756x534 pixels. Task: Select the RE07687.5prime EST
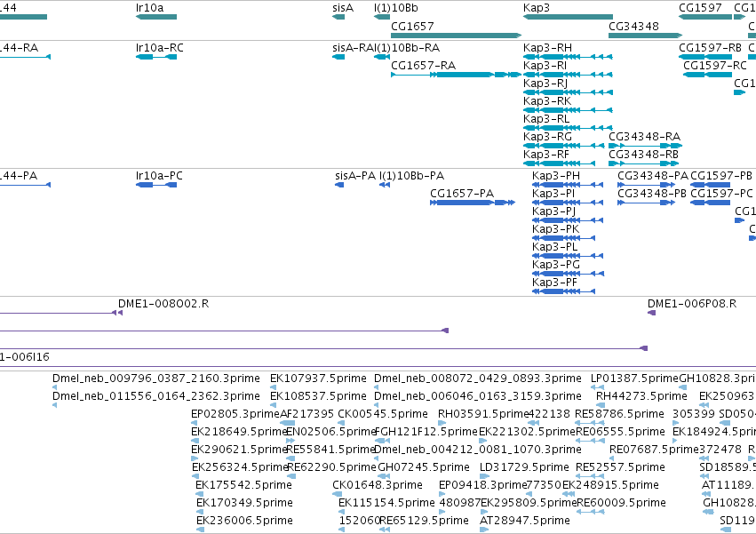(612, 458)
